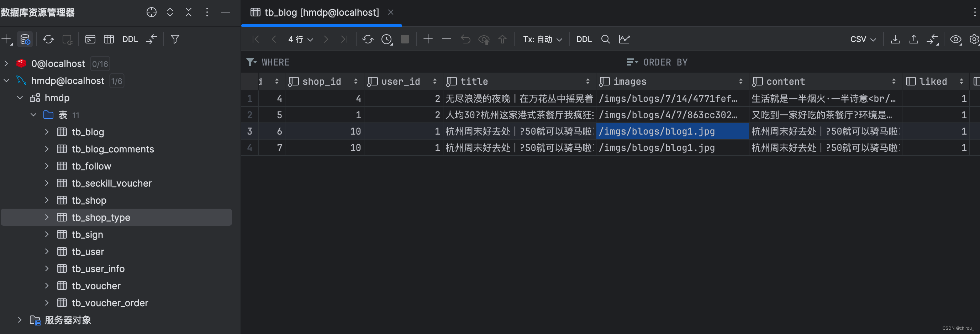
Task: Revert selected changes
Action: (466, 39)
